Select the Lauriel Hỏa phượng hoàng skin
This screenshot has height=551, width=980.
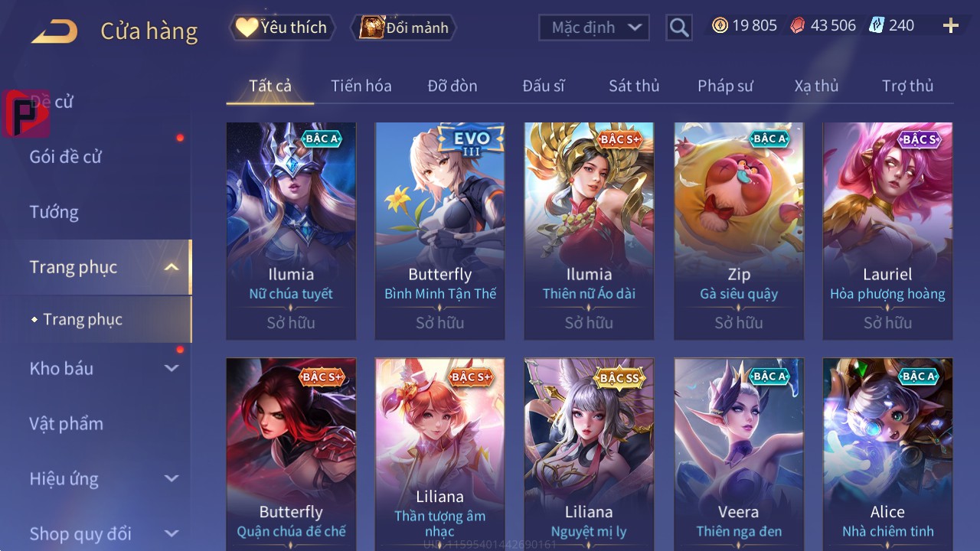(x=887, y=231)
